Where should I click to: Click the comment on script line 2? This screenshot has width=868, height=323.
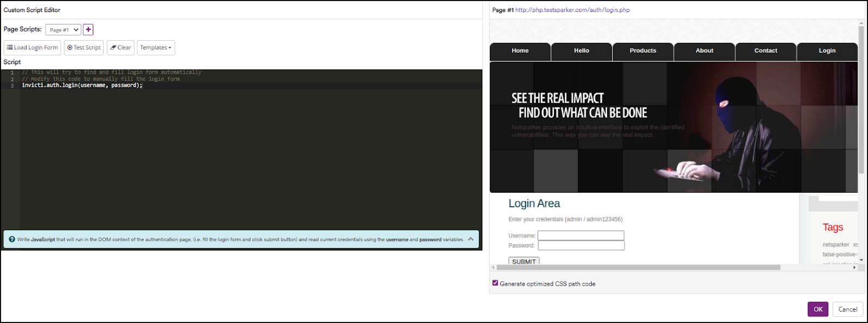[101, 79]
